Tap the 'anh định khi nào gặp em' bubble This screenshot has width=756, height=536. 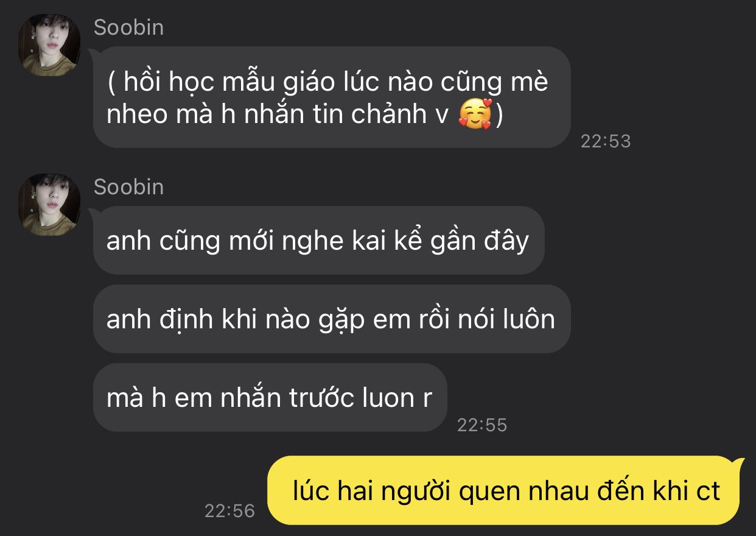332,319
